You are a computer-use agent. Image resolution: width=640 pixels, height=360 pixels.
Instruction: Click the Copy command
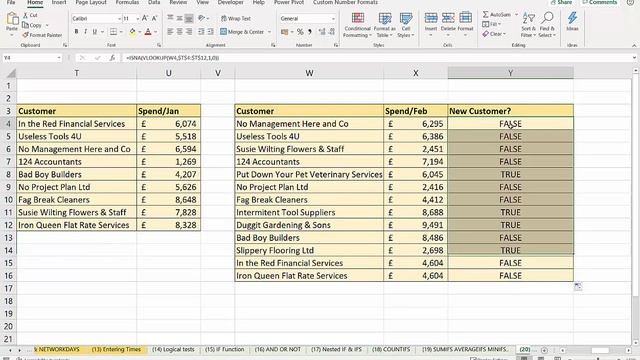(x=33, y=25)
